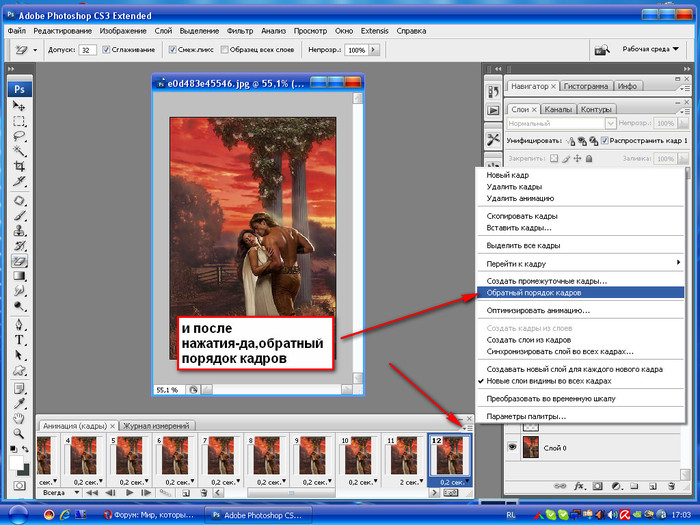Screen dimensions: 700x525
Task: Click the Windows Start button
Action: pos(18,515)
